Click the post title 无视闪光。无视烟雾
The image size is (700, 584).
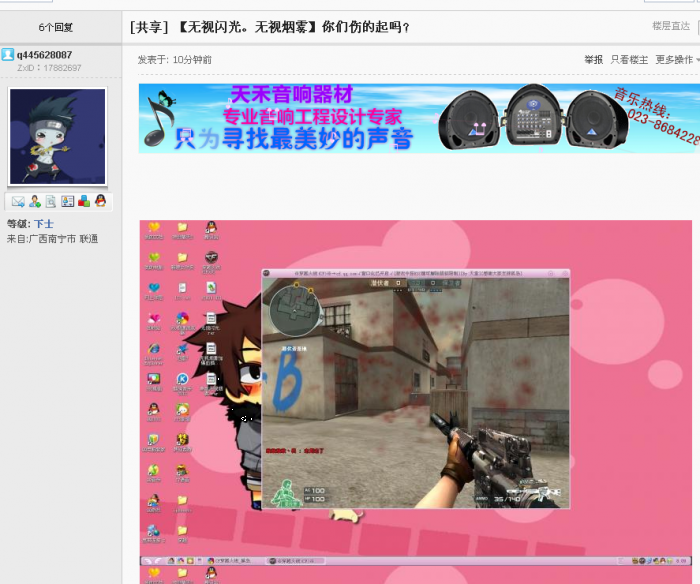270,27
